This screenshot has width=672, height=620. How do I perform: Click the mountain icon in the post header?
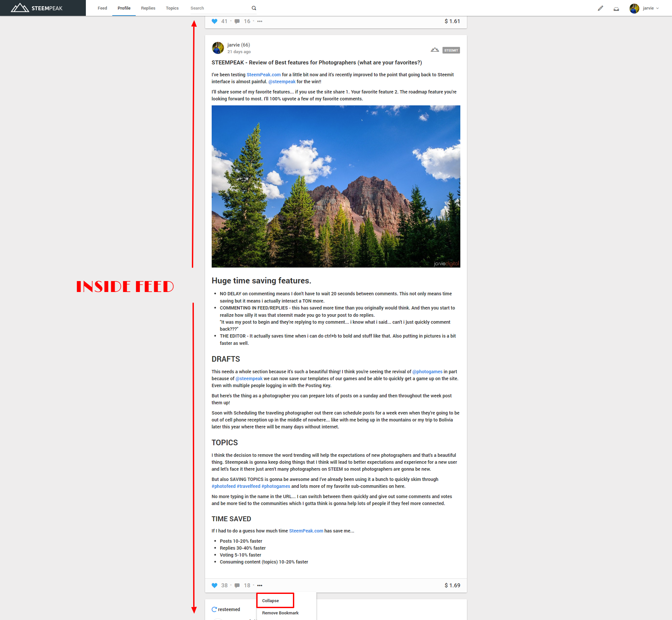434,50
